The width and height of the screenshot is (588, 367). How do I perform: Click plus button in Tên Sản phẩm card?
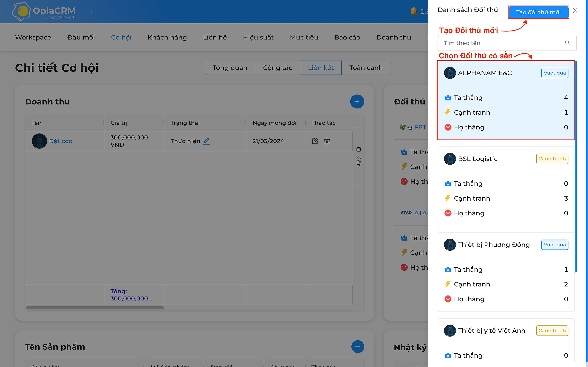pyautogui.click(x=358, y=347)
